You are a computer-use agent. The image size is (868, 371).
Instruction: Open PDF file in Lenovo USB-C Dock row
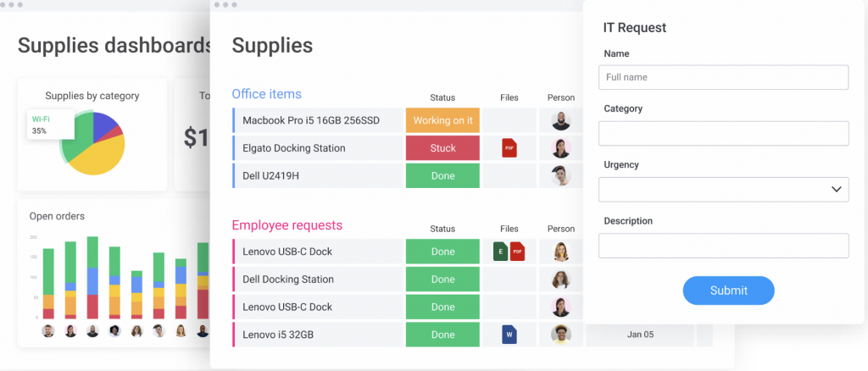517,252
